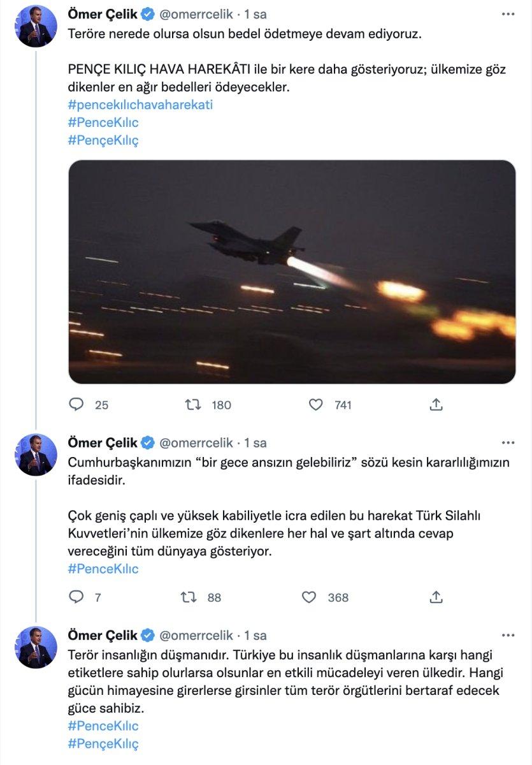Open Ömer Çelik's profile avatar on the first tweet
Viewport: 532px width, 765px height.
click(x=36, y=20)
